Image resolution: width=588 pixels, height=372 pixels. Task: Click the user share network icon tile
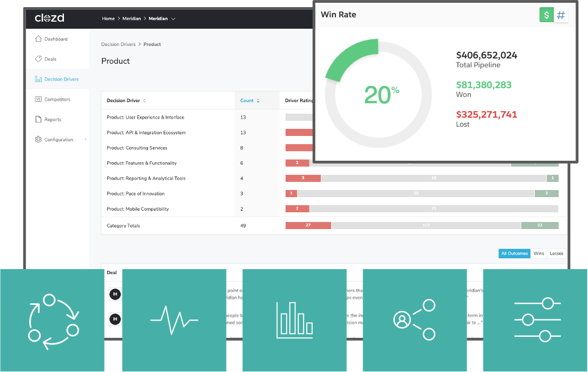tap(415, 320)
